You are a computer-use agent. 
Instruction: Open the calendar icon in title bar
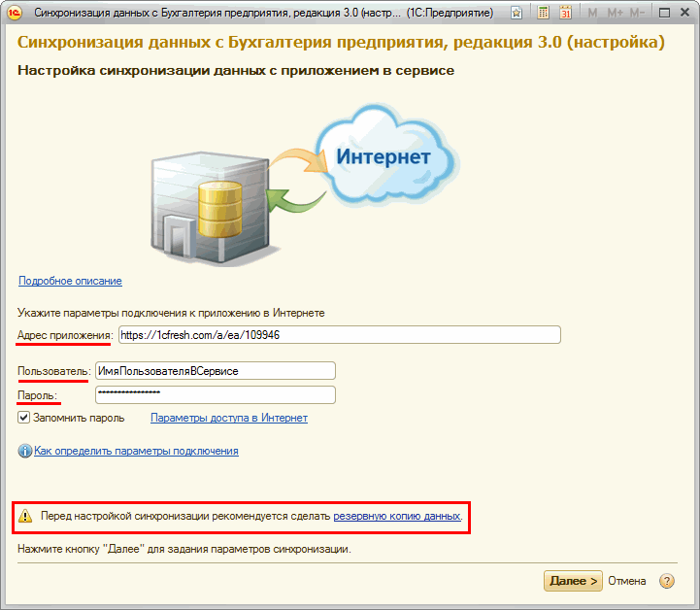coord(565,13)
